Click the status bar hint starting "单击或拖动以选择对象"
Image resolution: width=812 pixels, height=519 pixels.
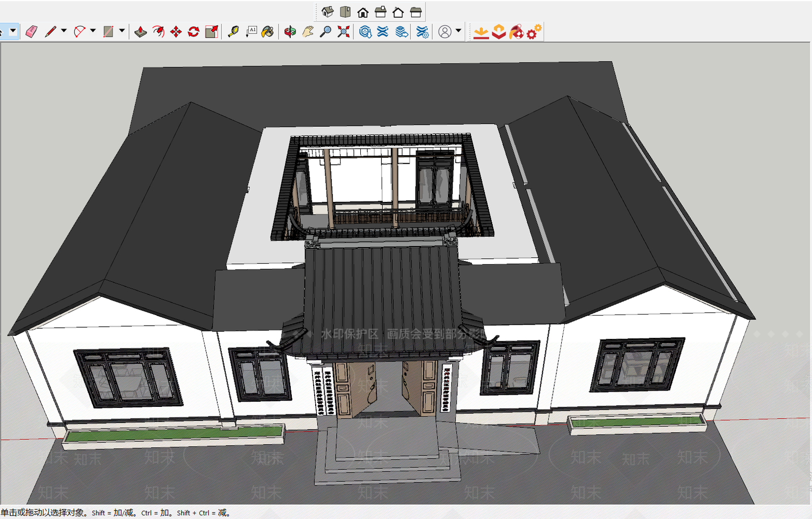click(115, 512)
